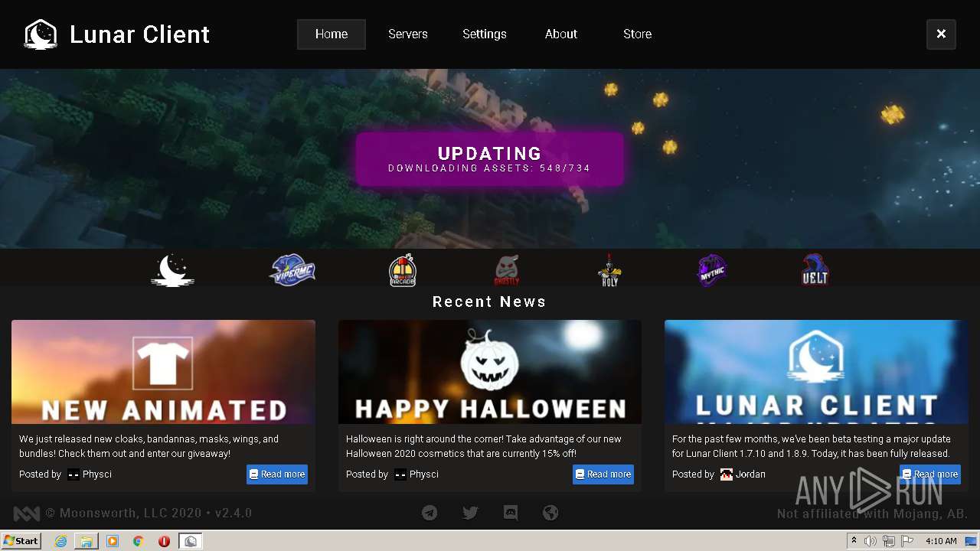Open Opera from the taskbar
The width and height of the screenshot is (980, 551).
click(x=164, y=541)
